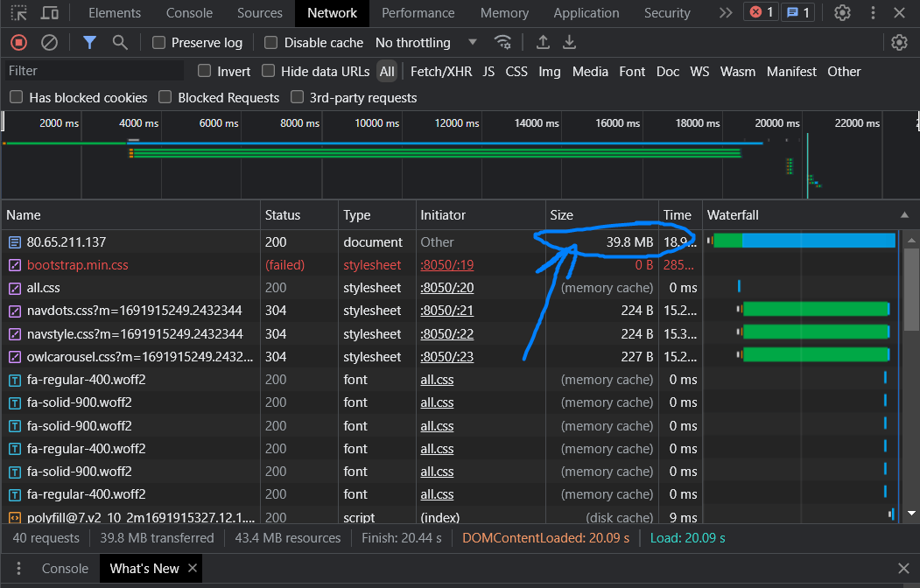Switch to the Performance panel

click(x=418, y=12)
